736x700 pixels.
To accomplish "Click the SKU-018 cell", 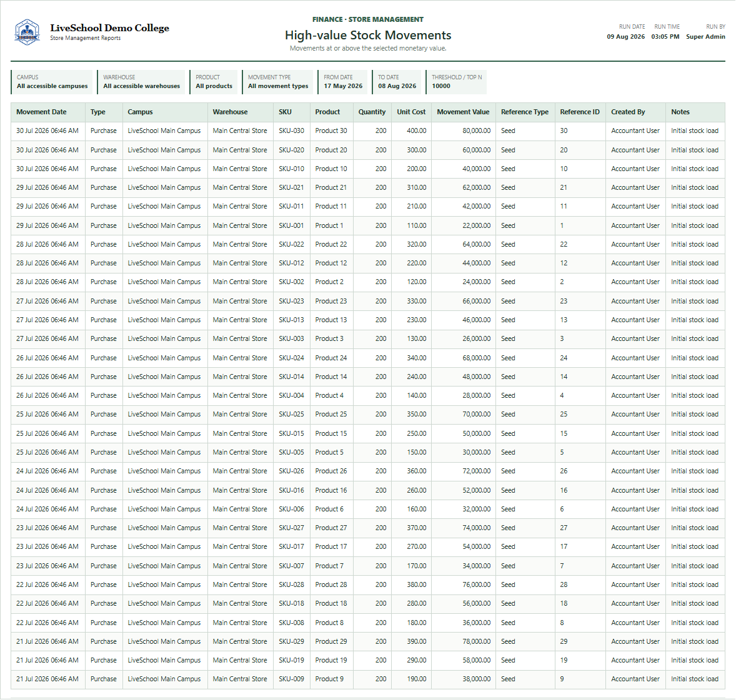I will tap(292, 603).
